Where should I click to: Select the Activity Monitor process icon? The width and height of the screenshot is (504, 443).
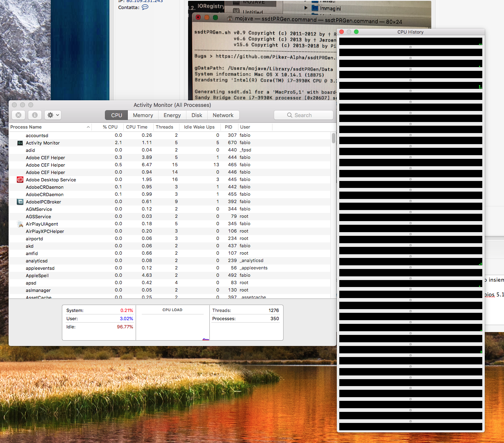(x=20, y=143)
